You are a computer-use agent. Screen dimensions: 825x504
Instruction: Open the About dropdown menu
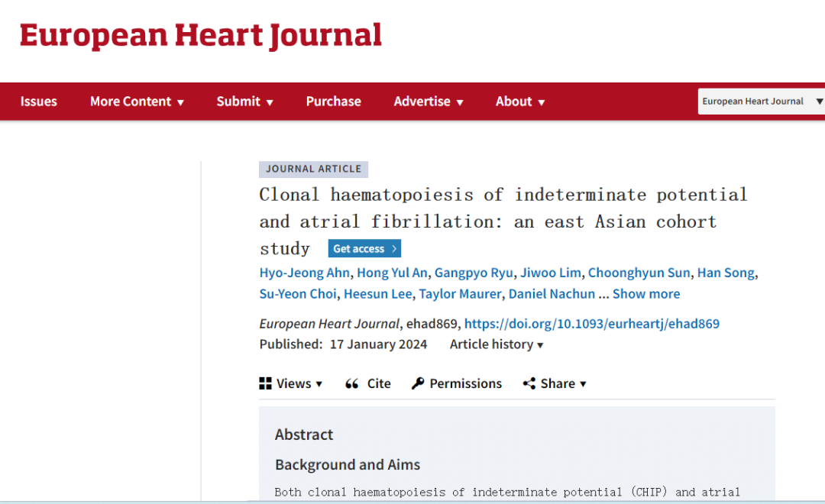[x=520, y=101]
